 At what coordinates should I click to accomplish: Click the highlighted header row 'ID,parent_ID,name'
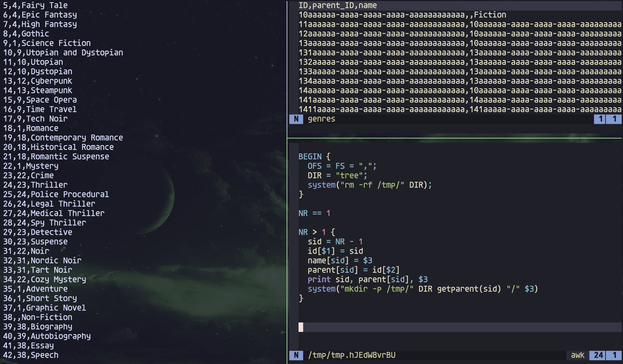pyautogui.click(x=338, y=5)
